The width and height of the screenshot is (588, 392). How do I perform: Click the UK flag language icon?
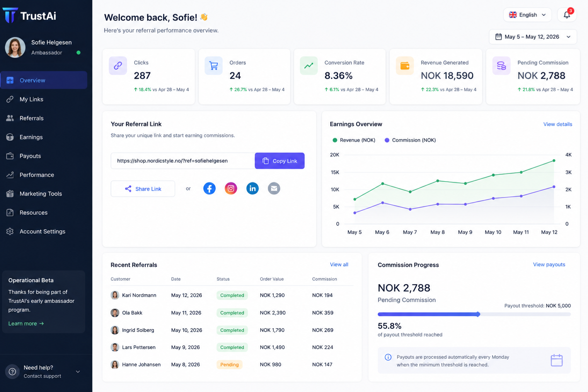[x=513, y=15]
